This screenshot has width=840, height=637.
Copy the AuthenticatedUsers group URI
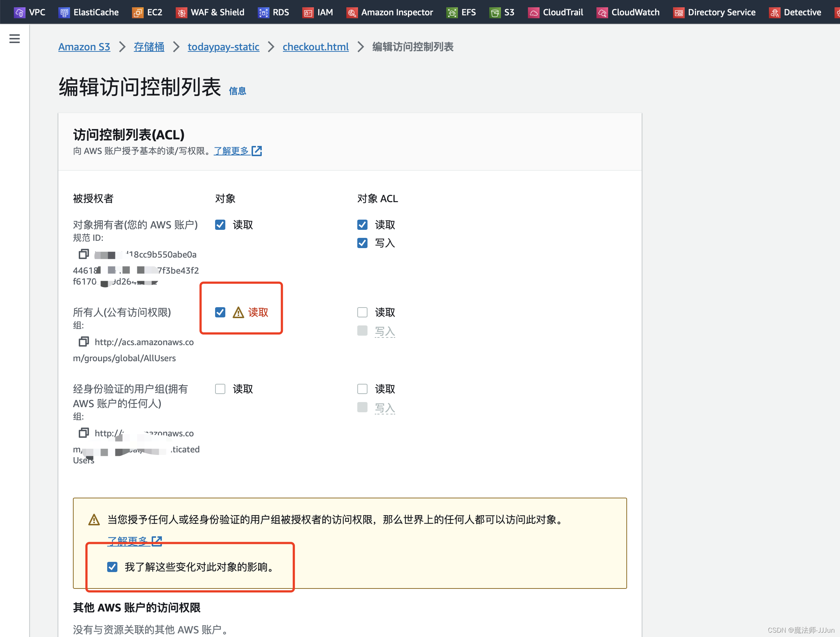click(83, 433)
